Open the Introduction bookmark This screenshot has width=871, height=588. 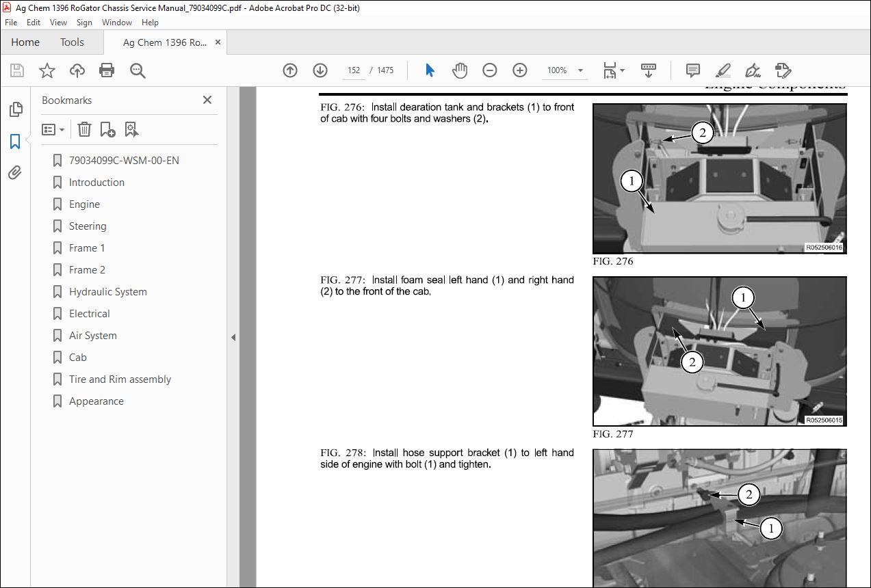96,183
